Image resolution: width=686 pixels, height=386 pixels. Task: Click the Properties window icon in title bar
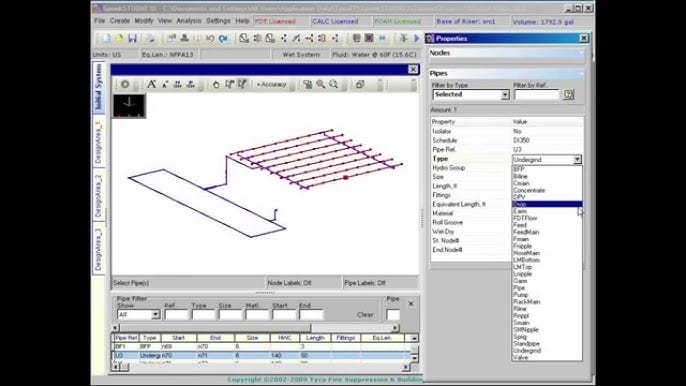coord(430,39)
